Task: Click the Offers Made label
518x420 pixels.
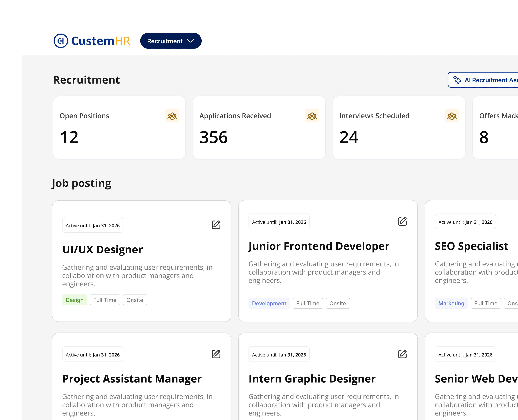Action: [x=499, y=116]
